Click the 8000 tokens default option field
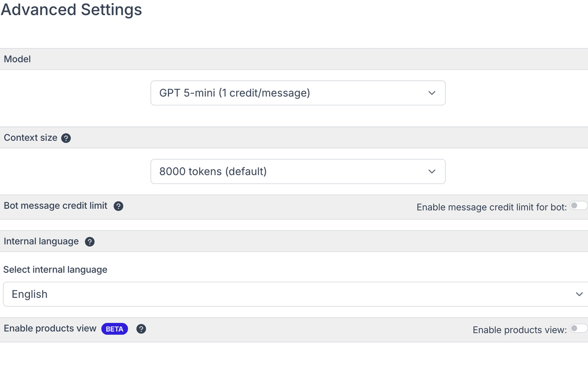 pos(298,171)
